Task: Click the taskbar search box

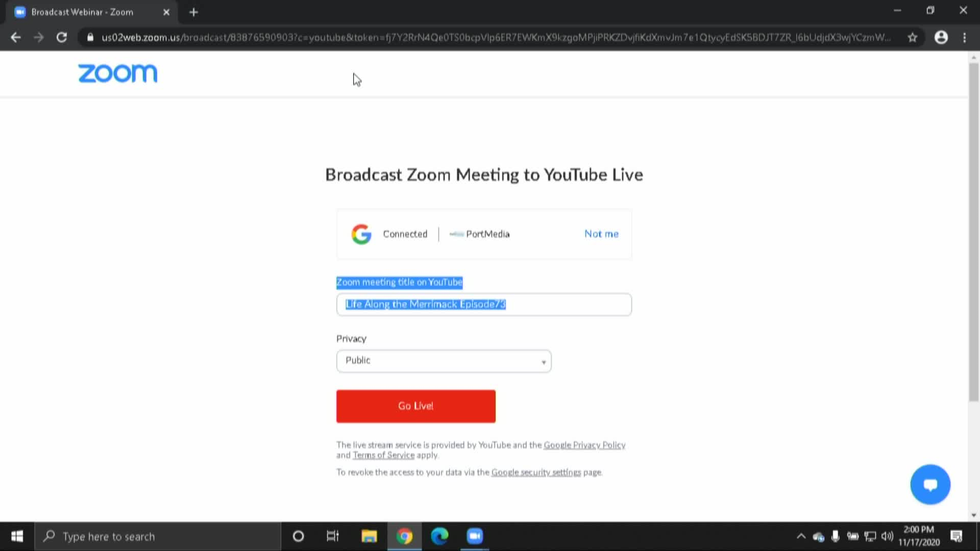Action: (x=158, y=536)
